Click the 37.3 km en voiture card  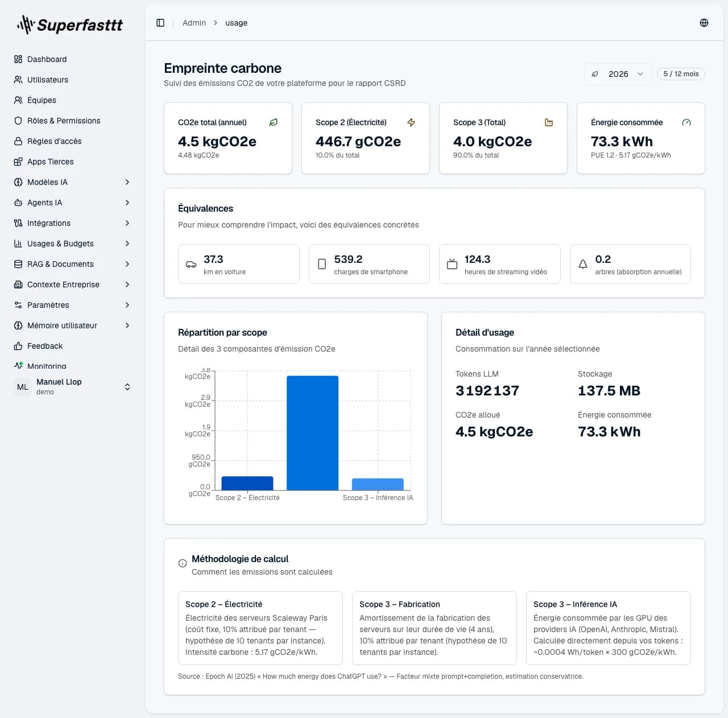tap(239, 264)
